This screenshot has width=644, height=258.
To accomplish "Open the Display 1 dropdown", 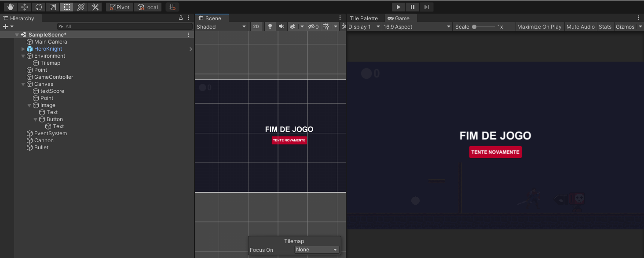I will pos(364,26).
